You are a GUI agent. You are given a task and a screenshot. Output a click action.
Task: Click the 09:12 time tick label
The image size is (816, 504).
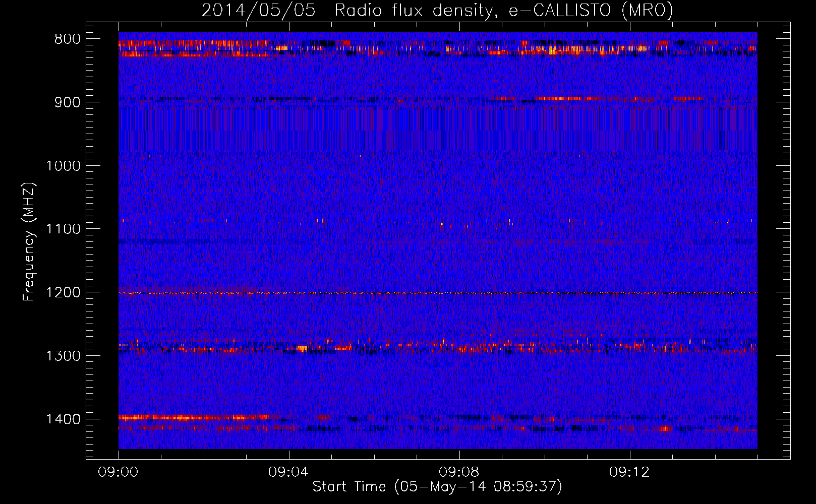[x=629, y=472]
